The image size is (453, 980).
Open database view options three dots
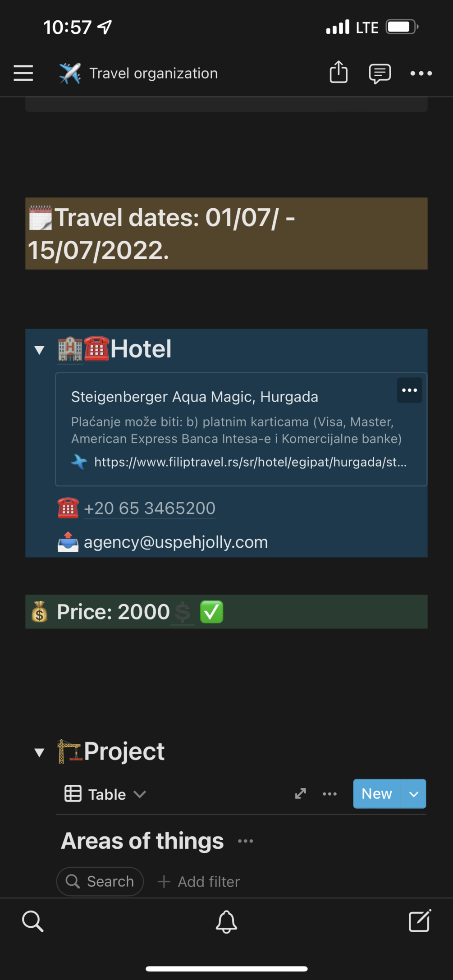tap(329, 794)
